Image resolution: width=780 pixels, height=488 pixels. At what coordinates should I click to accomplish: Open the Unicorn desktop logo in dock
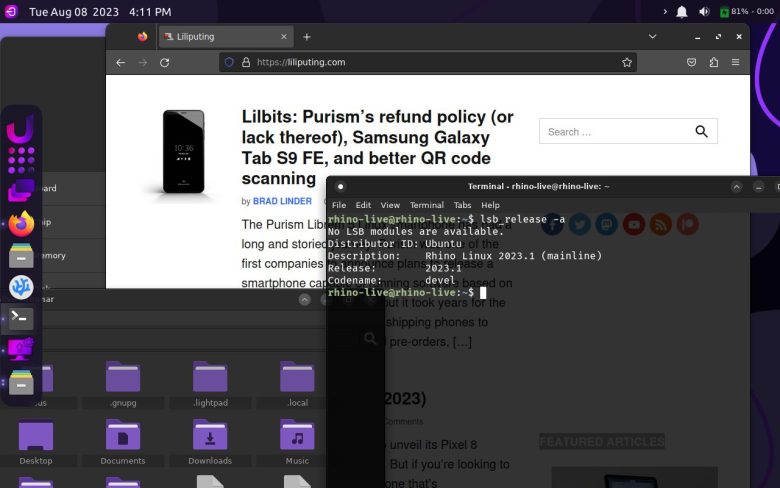20,129
